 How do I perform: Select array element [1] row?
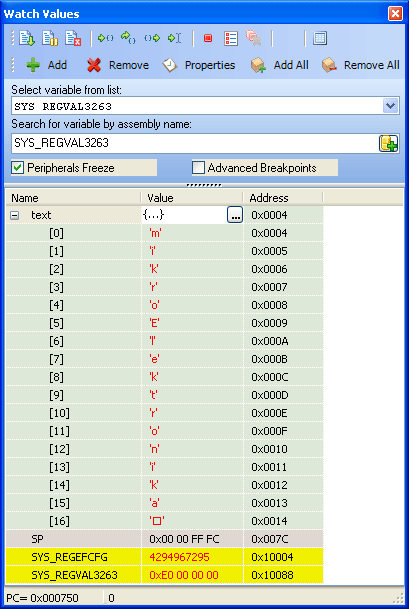point(164,251)
